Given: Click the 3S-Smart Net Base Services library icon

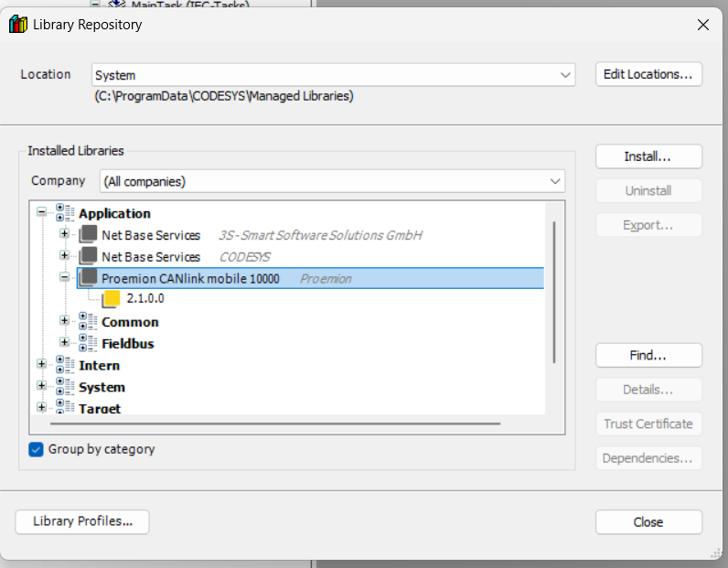Looking at the screenshot, I should (88, 235).
